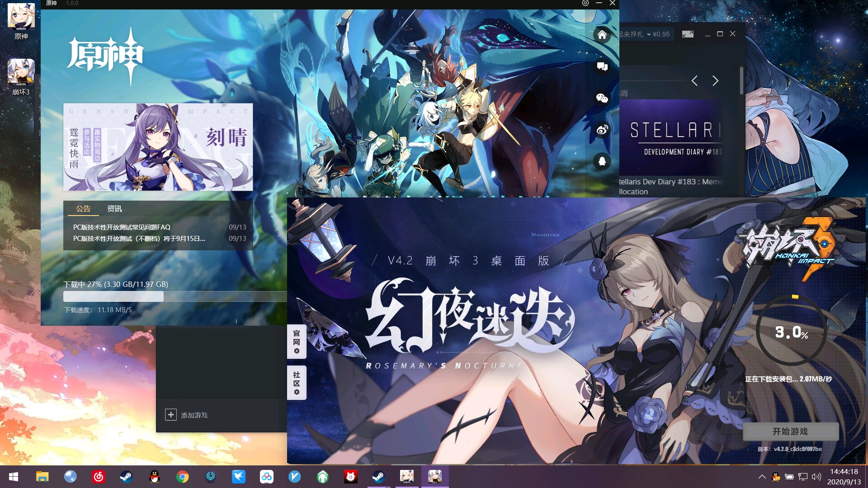Click the 正在下载安装包 download speed text
Viewport: 868px width, 488px height.
788,379
